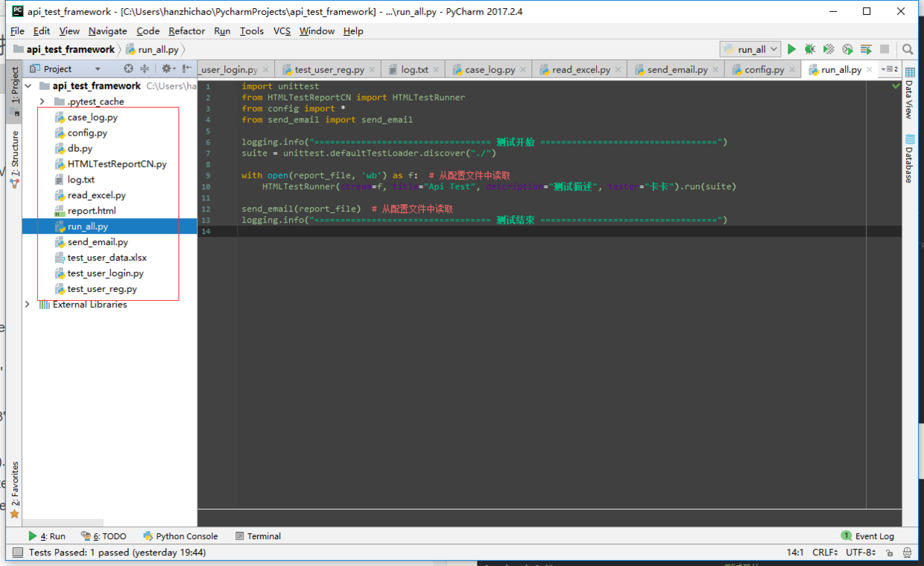Screen dimensions: 924x566
Task: Toggle read-only lock icon in status bar
Action: [x=888, y=553]
